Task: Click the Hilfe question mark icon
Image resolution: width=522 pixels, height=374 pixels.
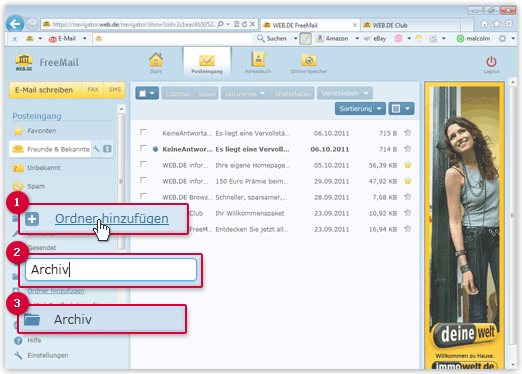Action: (18, 340)
